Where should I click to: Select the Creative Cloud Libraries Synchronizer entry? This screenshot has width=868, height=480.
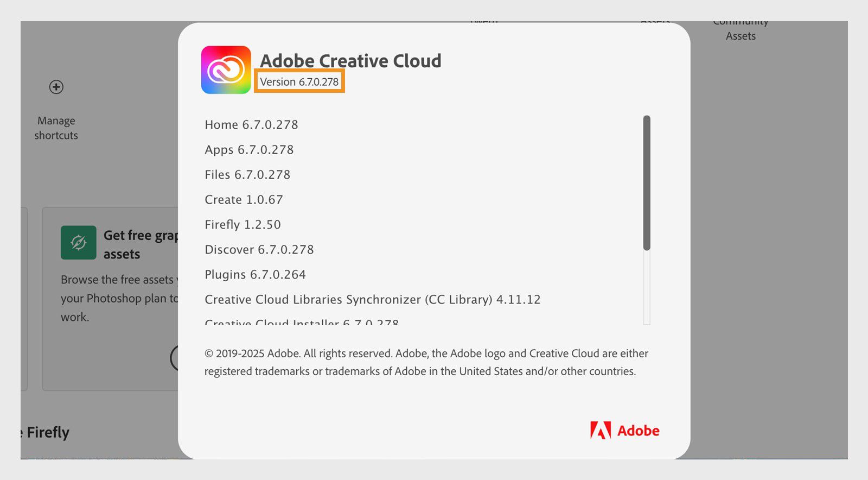[372, 299]
